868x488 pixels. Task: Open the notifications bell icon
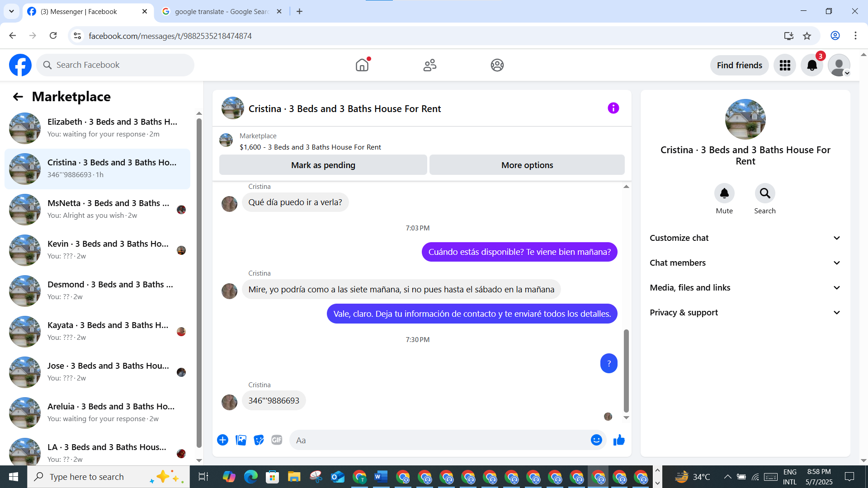coord(812,66)
